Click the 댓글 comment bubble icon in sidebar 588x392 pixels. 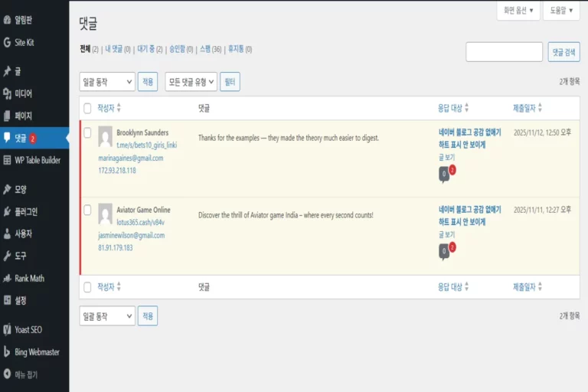7,138
